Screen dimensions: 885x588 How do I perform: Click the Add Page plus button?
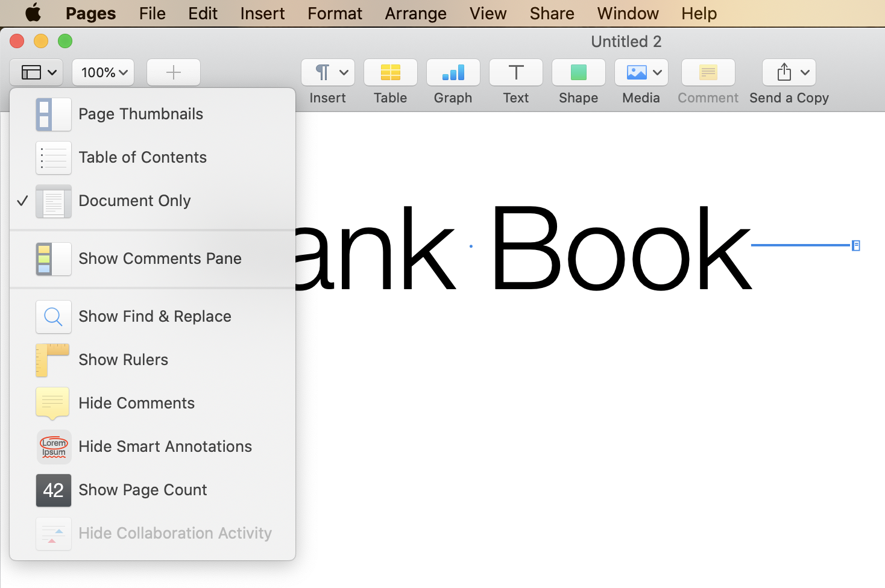coord(174,72)
